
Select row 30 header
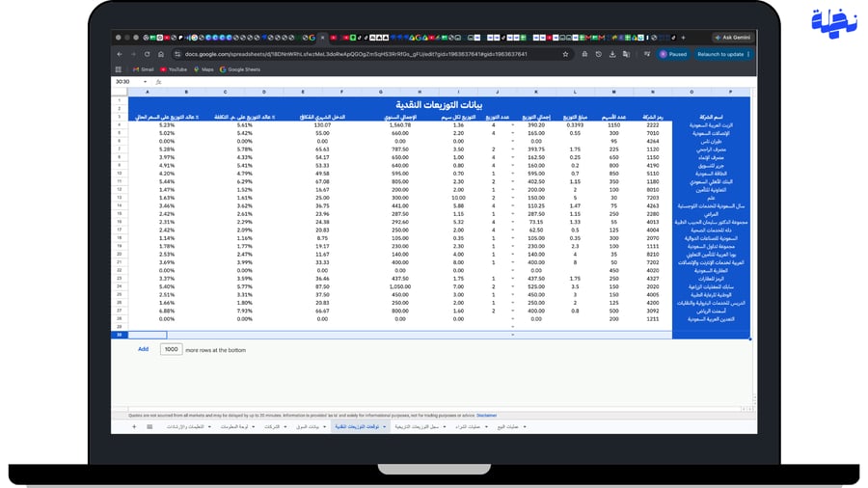[119, 335]
